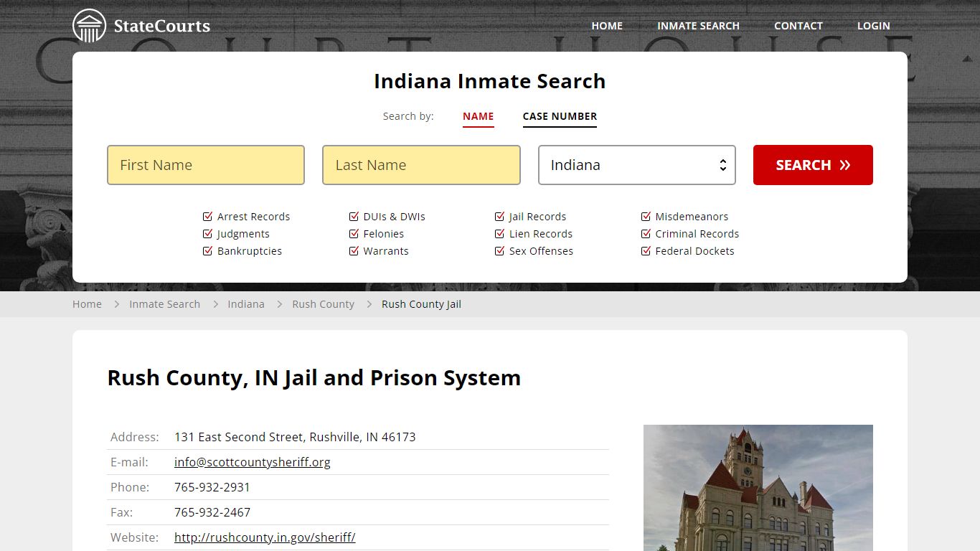Focus the First Name input field
Viewport: 980px width, 551px height.
coord(206,165)
